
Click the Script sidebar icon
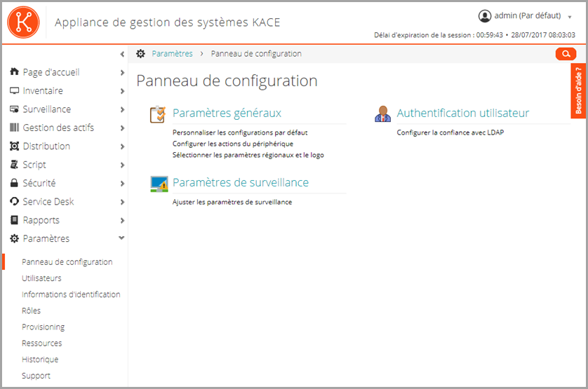coord(14,165)
